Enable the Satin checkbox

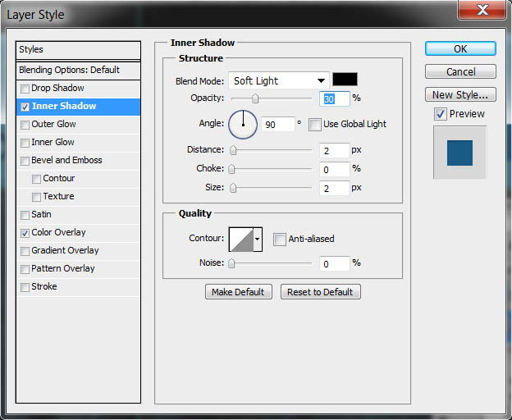[25, 215]
